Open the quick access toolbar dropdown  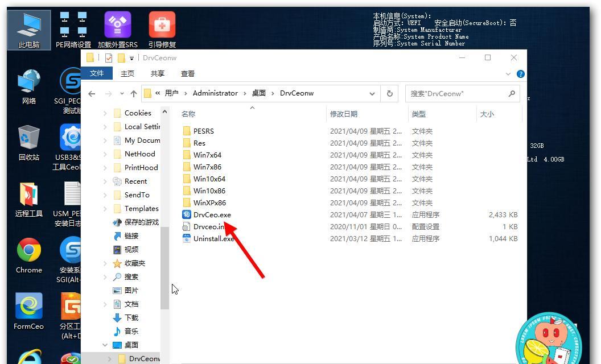(x=131, y=58)
